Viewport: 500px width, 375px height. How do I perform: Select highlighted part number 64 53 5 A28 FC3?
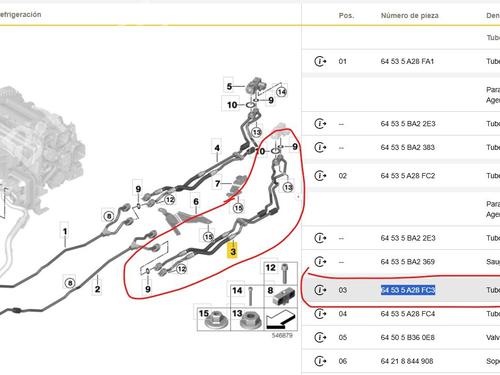click(408, 290)
